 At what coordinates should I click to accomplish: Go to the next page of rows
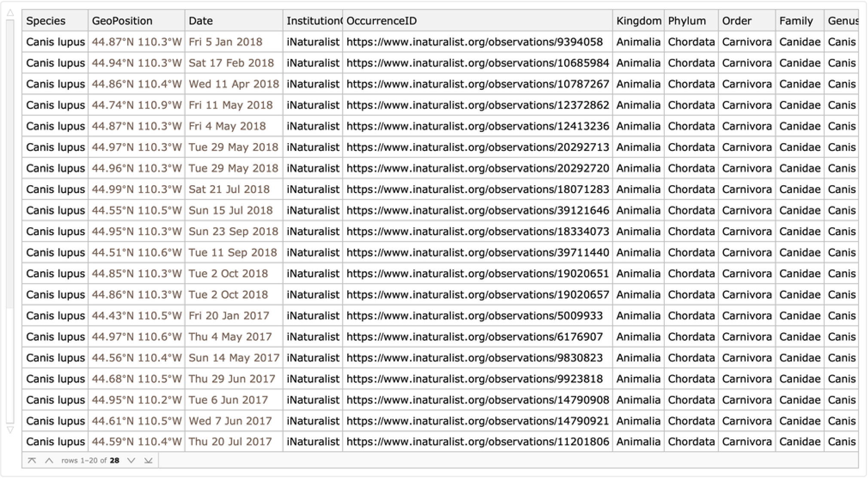[131, 461]
